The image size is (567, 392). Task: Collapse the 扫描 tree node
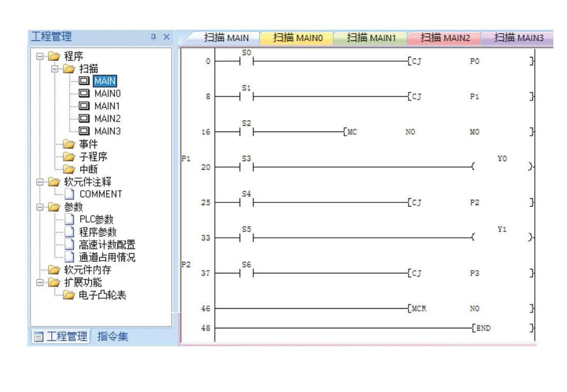point(54,68)
